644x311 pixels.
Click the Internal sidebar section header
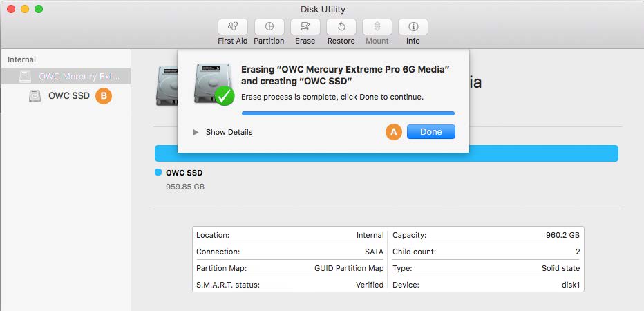22,59
